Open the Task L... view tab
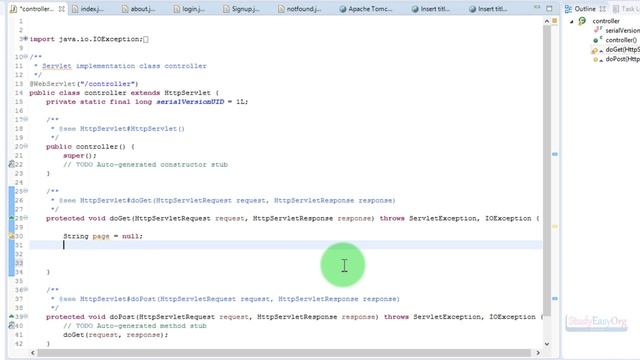Viewport: 640px width, 360px height. (626, 9)
